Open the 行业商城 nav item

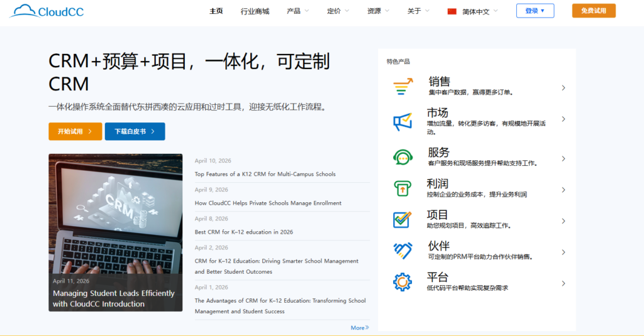(255, 11)
